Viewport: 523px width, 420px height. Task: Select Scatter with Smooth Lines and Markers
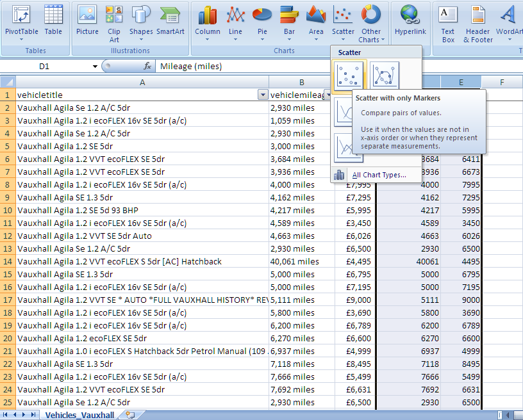[384, 77]
